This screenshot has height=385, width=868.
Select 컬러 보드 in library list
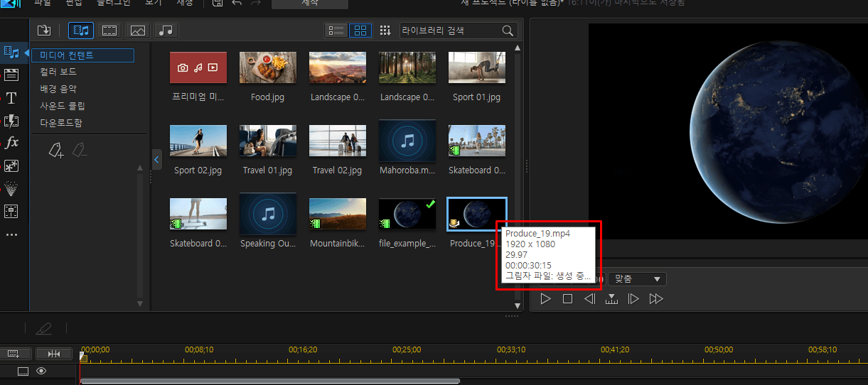coord(58,72)
